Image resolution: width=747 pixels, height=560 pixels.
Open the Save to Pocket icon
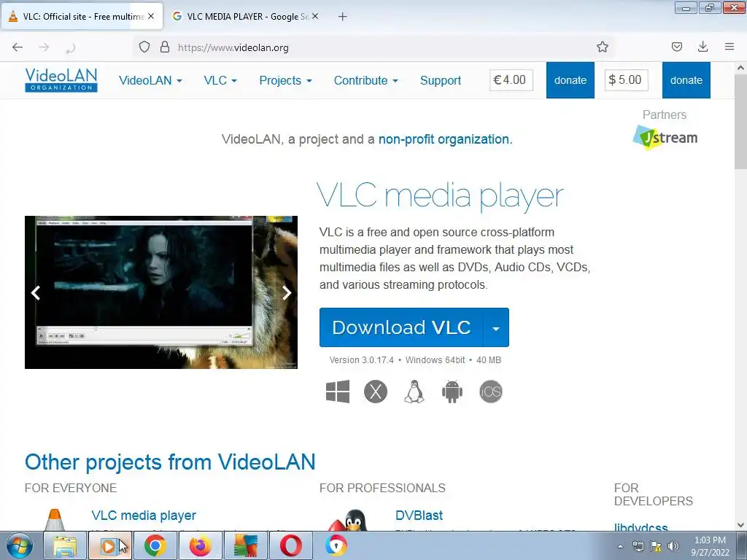[x=676, y=47]
